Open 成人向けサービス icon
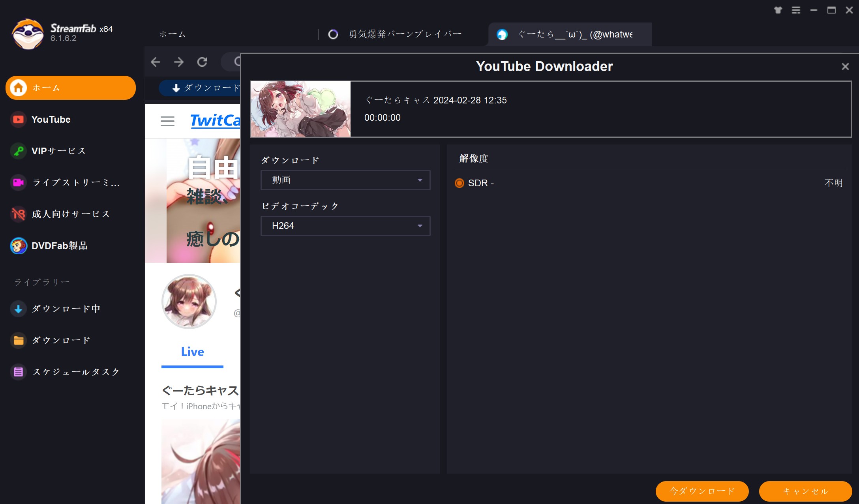The image size is (859, 504). point(18,214)
